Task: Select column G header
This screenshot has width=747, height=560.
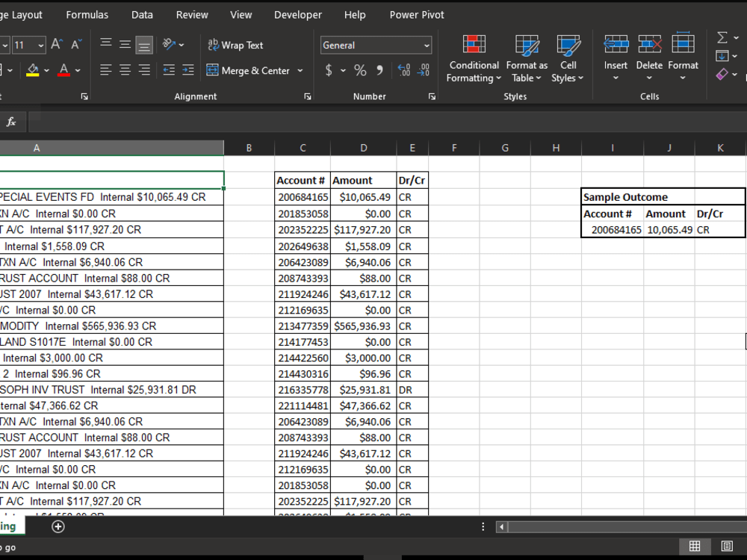Action: [505, 148]
